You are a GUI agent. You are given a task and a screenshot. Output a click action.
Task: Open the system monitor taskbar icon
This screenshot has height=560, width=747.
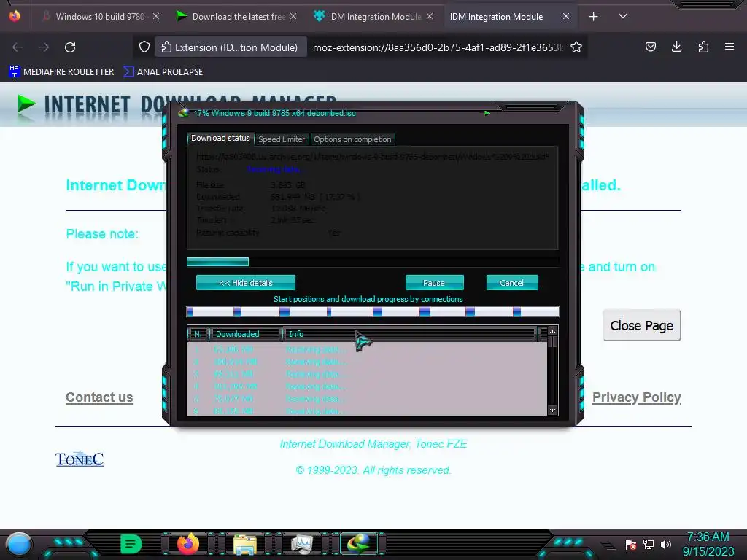point(302,544)
